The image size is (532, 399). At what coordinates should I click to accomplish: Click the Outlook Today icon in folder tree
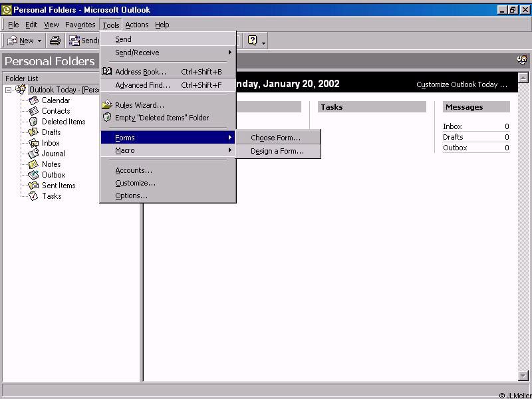(21, 90)
